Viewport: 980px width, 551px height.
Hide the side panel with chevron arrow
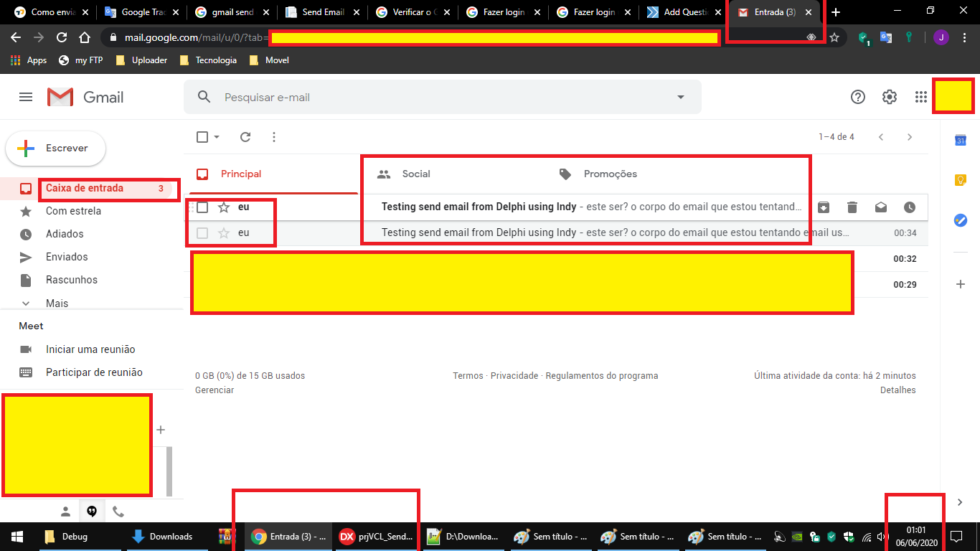pos(961,502)
